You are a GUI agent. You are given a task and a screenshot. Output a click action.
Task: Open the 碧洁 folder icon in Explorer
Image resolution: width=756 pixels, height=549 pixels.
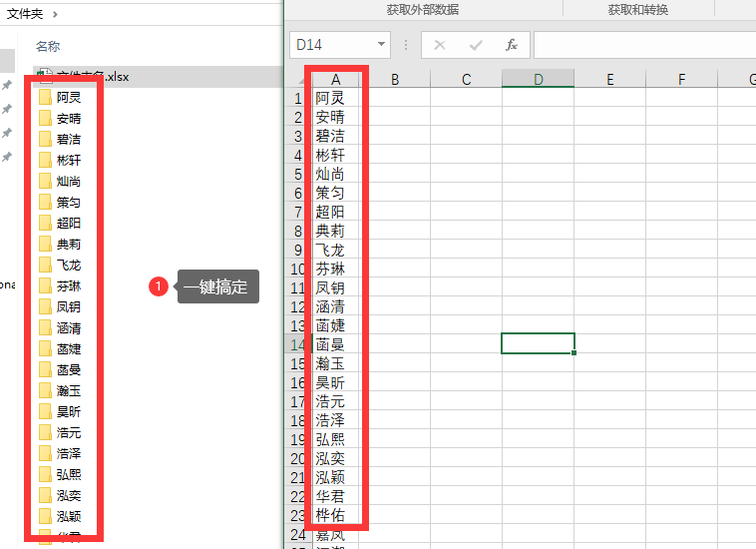pos(45,139)
